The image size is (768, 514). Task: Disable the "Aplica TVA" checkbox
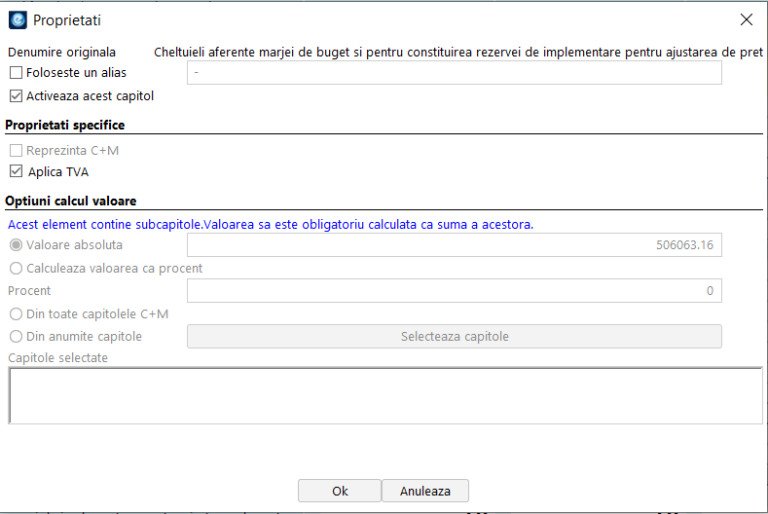click(16, 172)
